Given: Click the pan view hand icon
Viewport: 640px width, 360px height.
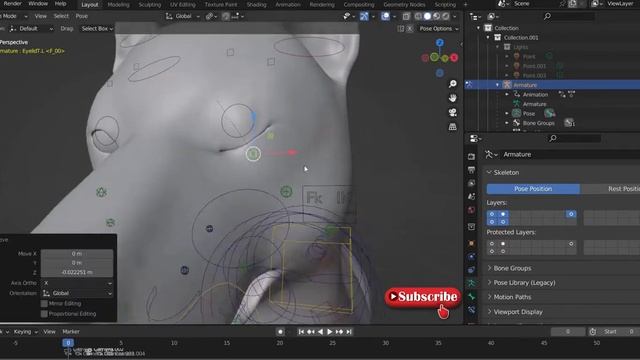Looking at the screenshot, I should tap(453, 98).
